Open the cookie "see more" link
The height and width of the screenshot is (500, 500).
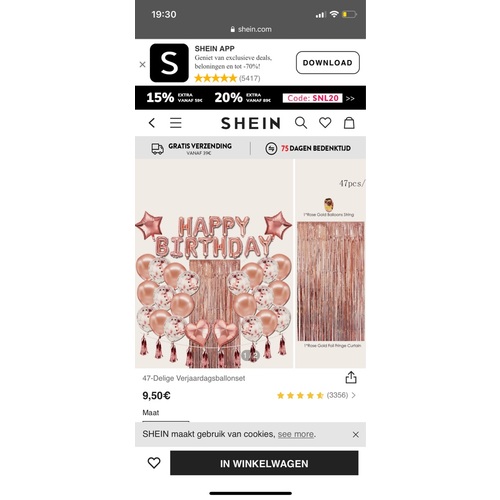296,434
